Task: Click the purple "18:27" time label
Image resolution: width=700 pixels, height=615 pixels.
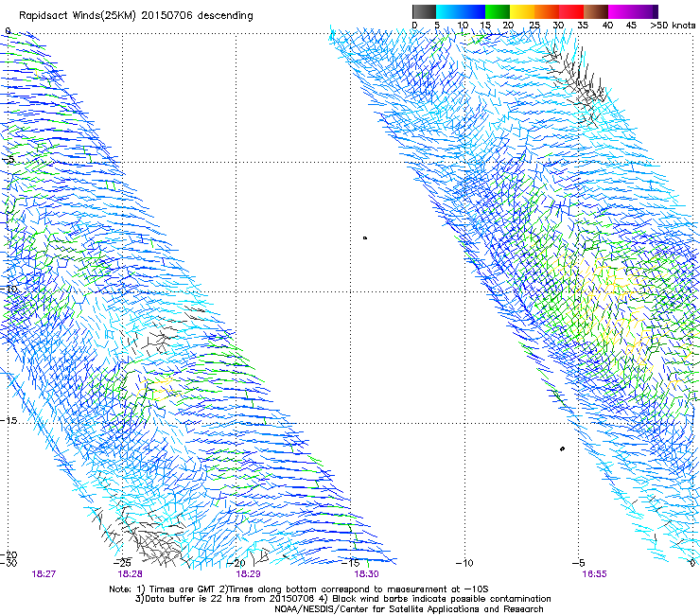Action: point(44,574)
